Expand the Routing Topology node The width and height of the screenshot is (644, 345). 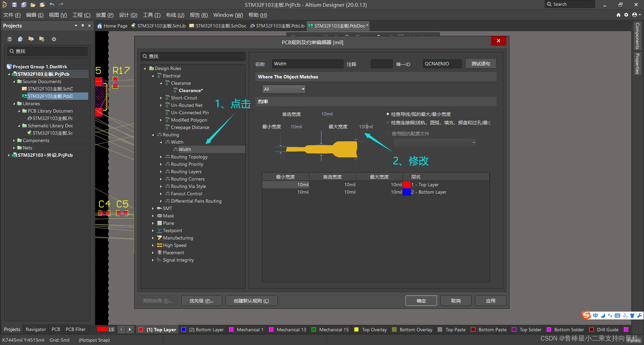161,157
